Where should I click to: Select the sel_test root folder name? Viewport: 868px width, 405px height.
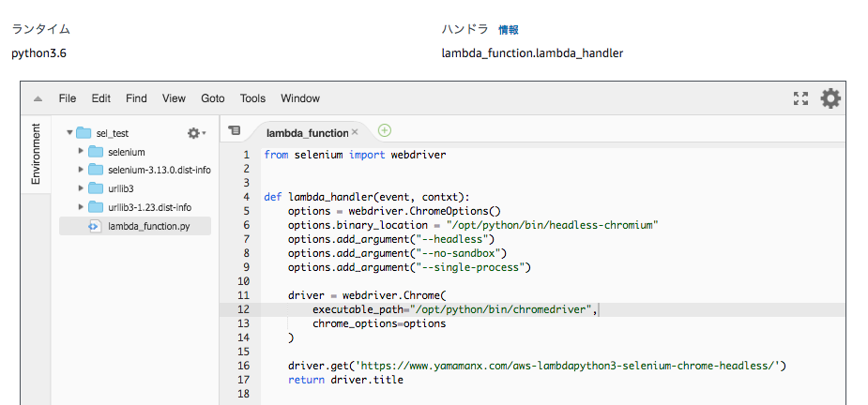113,133
